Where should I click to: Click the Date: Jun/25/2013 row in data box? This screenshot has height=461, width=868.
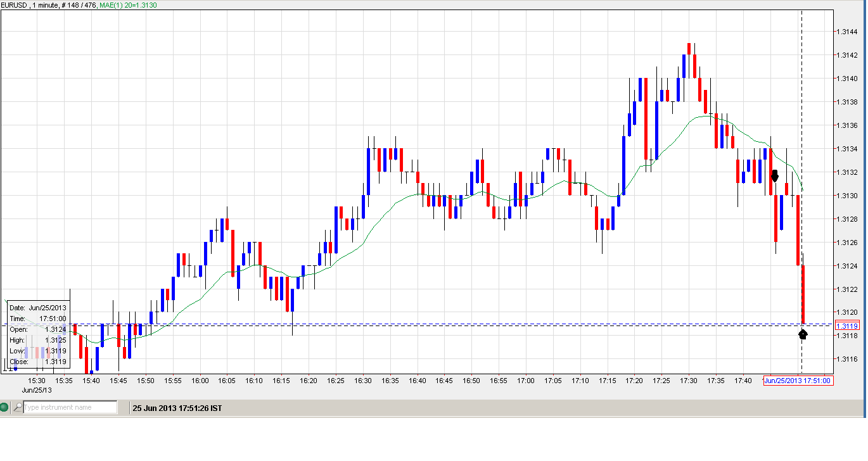(x=38, y=308)
